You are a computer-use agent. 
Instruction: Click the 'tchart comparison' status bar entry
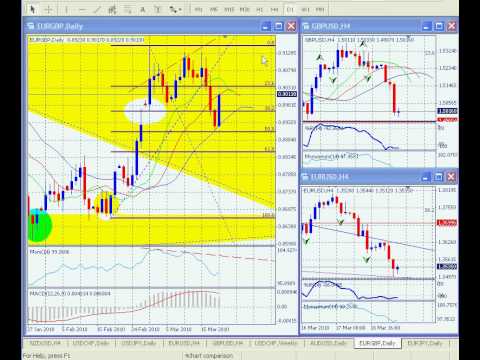(209, 356)
